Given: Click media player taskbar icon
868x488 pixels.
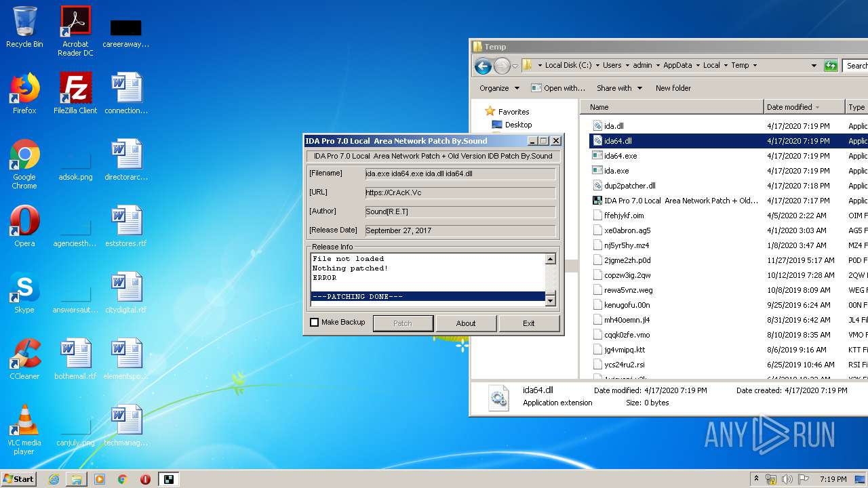Looking at the screenshot, I should [100, 479].
